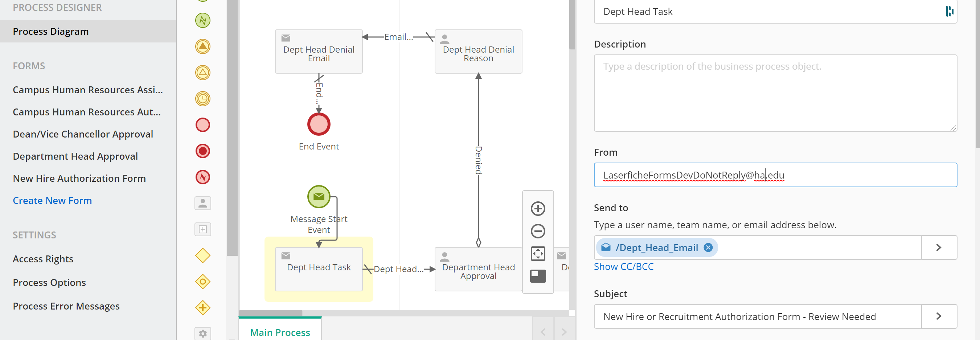Select the exclusive gateway diamond icon
The width and height of the screenshot is (980, 340).
point(203,255)
